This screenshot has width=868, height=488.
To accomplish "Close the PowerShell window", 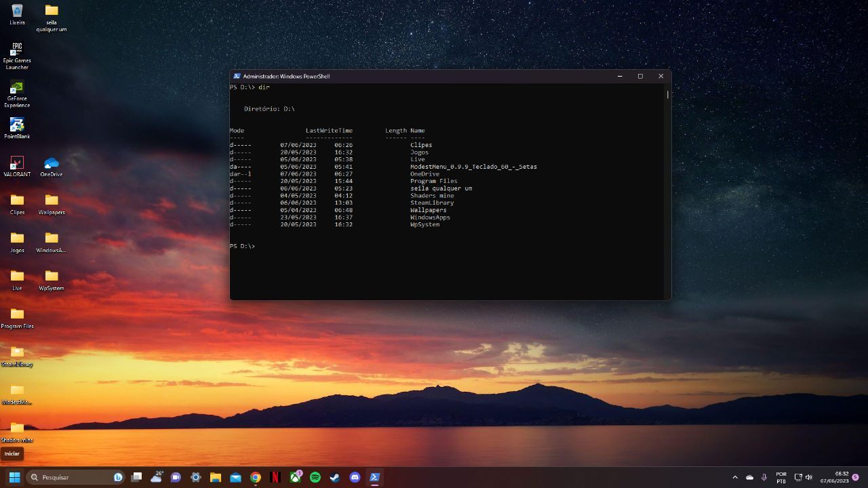I will (661, 76).
